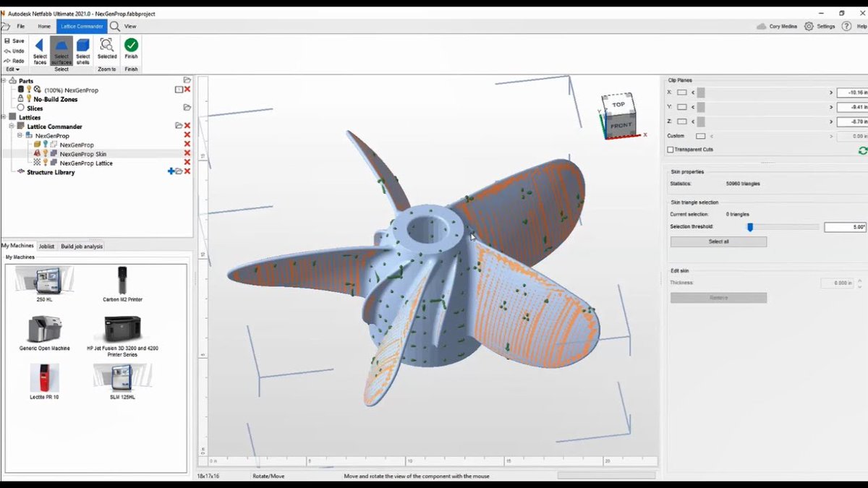Collapse the Lattice Commander tree node
This screenshot has height=488, width=868.
click(x=12, y=127)
